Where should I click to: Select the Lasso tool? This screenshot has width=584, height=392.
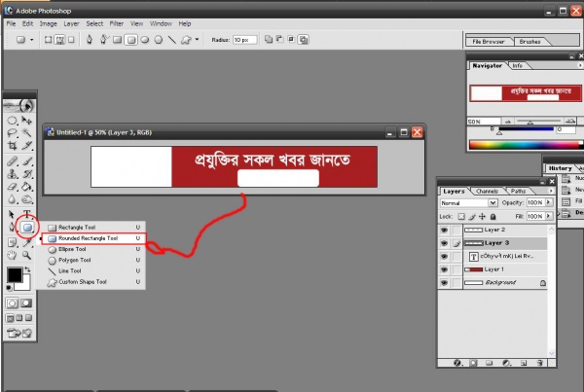pos(12,132)
